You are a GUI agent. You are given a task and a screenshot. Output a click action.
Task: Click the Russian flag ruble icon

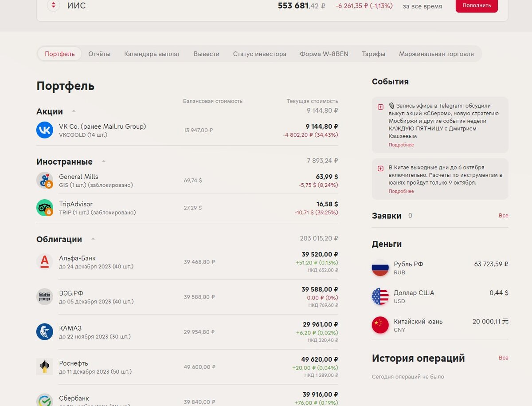[x=380, y=268]
